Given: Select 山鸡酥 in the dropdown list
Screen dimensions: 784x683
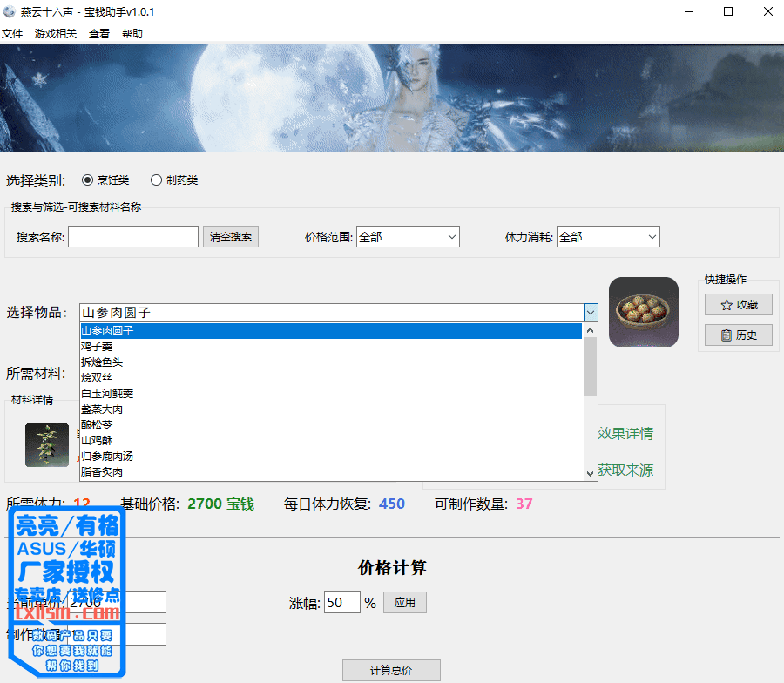Looking at the screenshot, I should coord(331,441).
